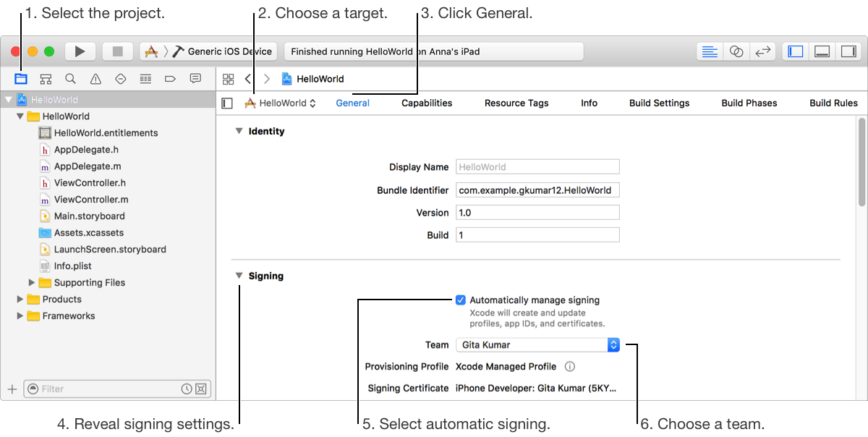Switch to the Build Settings tab
868x437 pixels.
tap(660, 103)
